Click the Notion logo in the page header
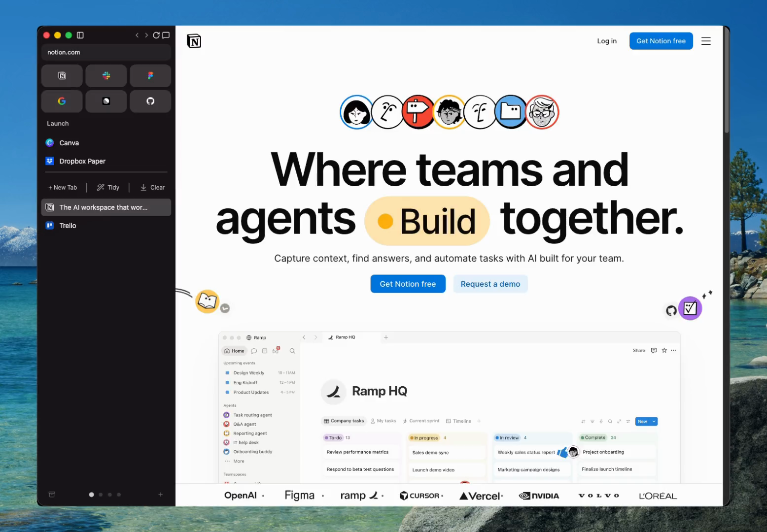The image size is (767, 532). click(194, 41)
